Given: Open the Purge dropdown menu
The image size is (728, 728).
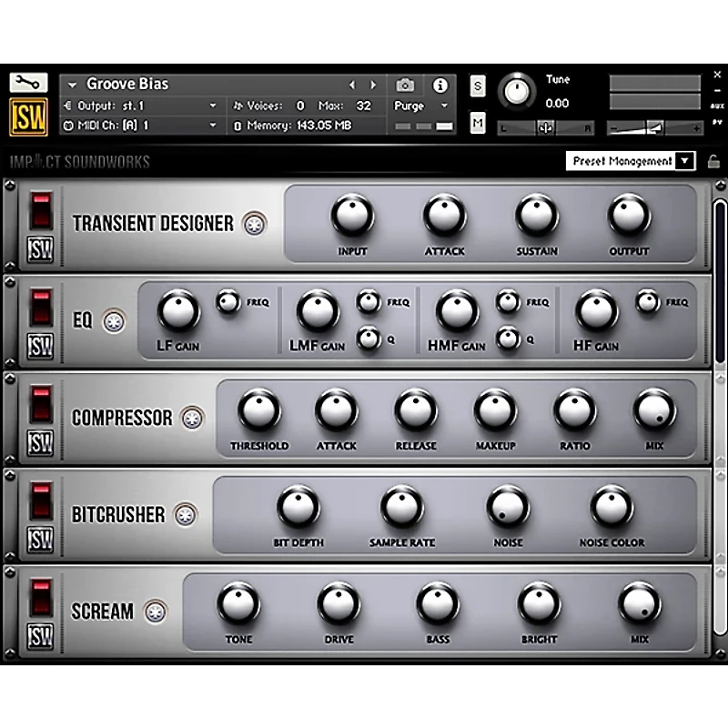Looking at the screenshot, I should [444, 106].
